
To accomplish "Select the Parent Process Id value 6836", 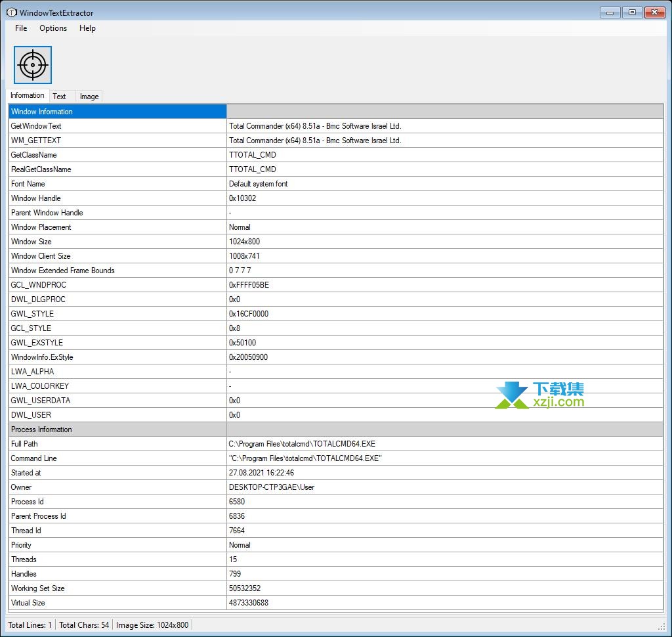I will coord(237,516).
